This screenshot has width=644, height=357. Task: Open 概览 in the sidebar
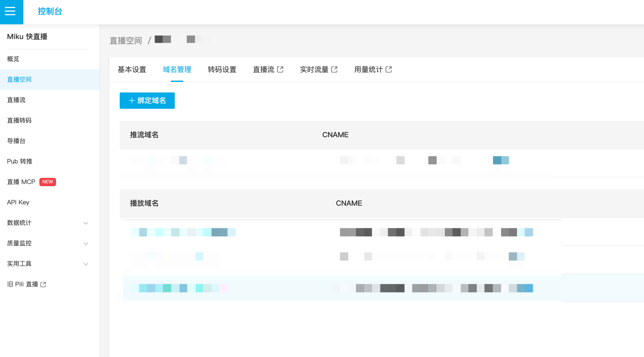pos(13,59)
